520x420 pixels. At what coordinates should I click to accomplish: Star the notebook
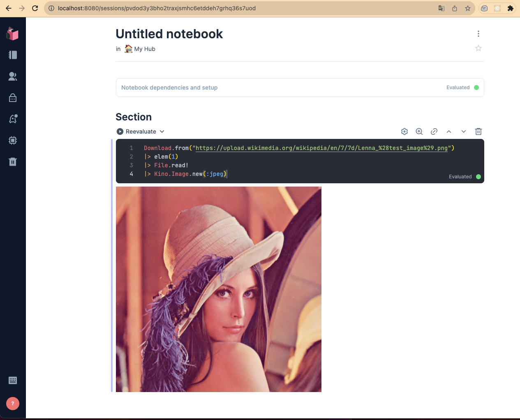[x=478, y=48]
